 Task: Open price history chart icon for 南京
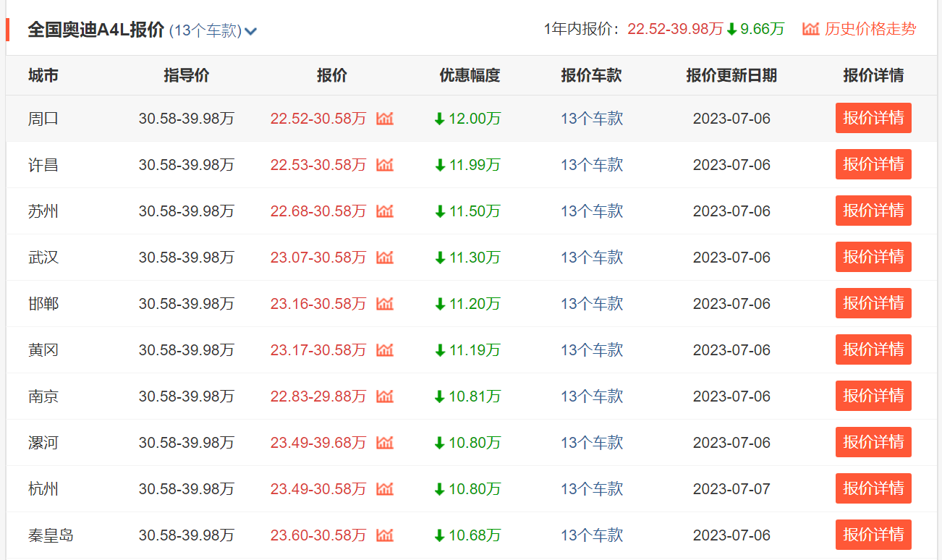384,396
